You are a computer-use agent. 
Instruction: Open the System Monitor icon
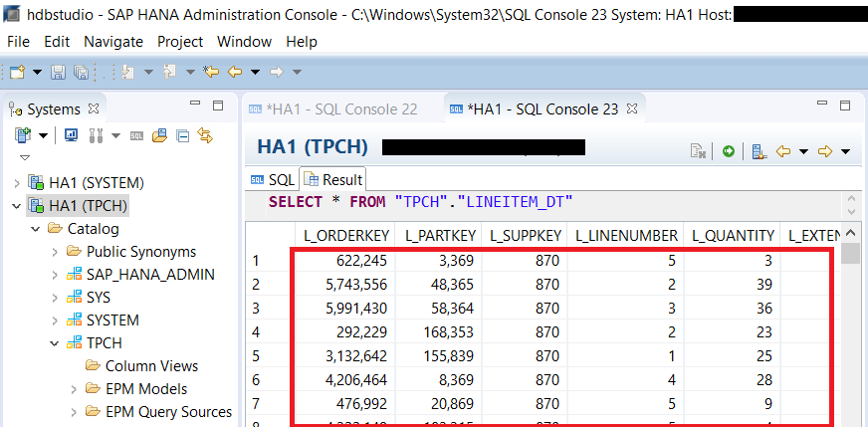pos(71,134)
